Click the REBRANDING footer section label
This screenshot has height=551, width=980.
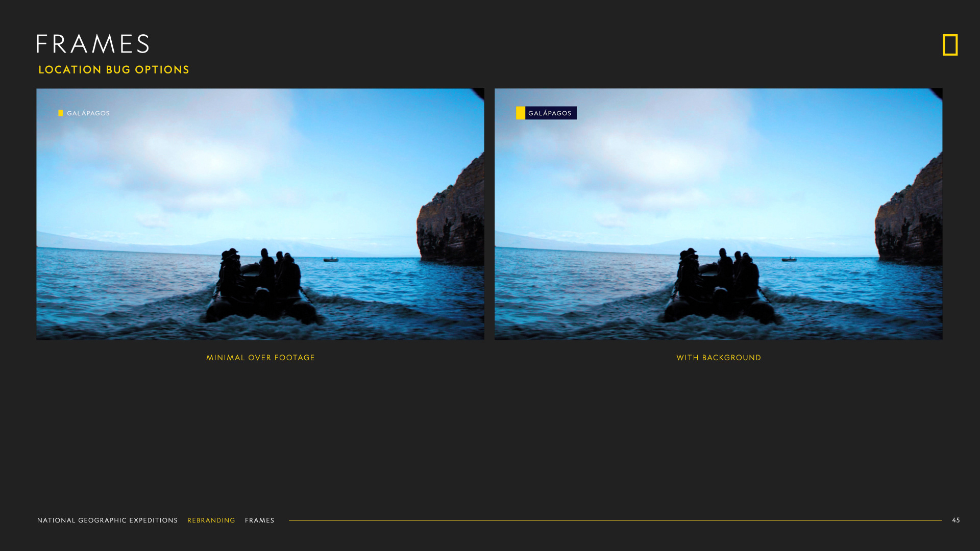coord(211,520)
